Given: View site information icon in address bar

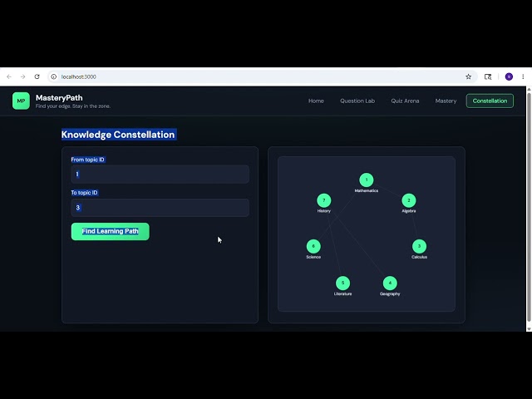Looking at the screenshot, I should [x=53, y=76].
